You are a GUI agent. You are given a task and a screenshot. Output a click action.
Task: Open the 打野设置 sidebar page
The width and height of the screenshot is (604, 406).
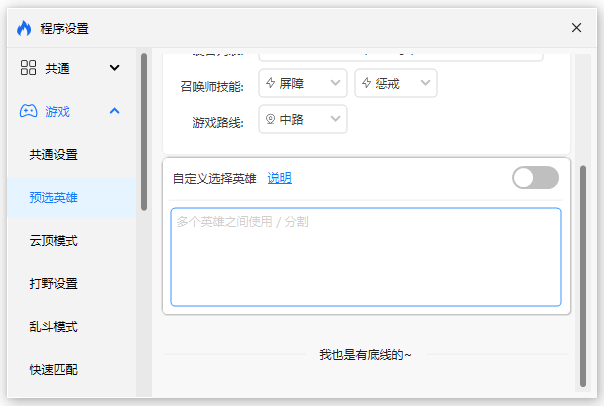point(54,284)
